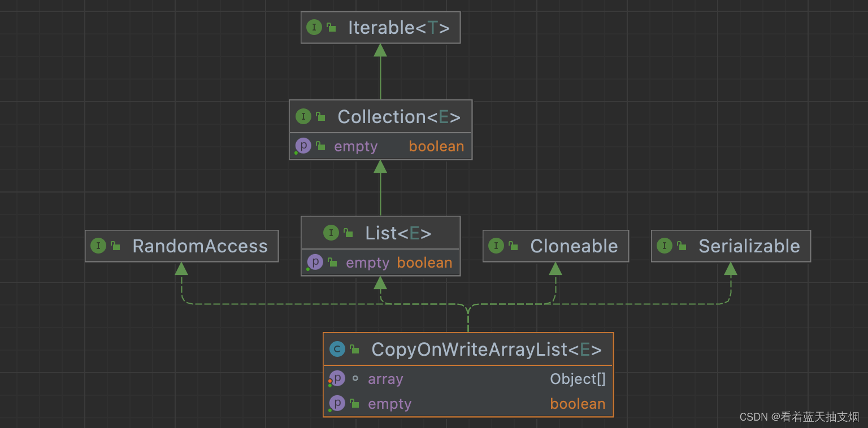Image resolution: width=868 pixels, height=428 pixels.
Task: Click the lock icon beside Cloneable
Action: tap(513, 246)
